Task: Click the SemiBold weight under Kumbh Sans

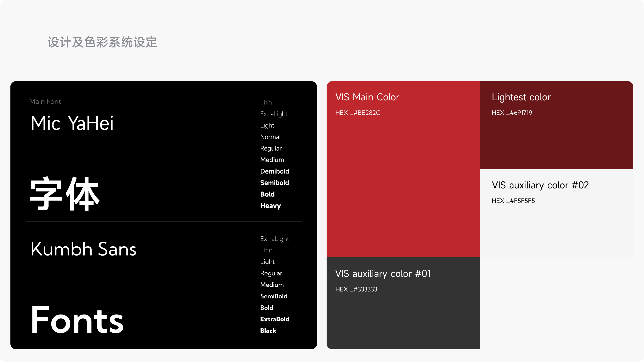Action: click(274, 296)
